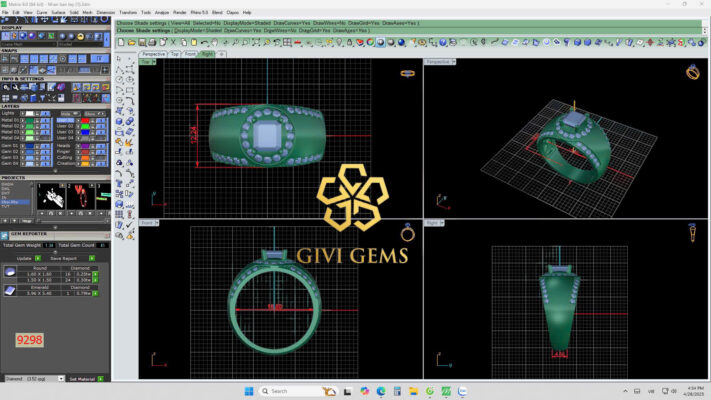Select the arrow pointer tool in side toolbar

pyautogui.click(x=119, y=59)
